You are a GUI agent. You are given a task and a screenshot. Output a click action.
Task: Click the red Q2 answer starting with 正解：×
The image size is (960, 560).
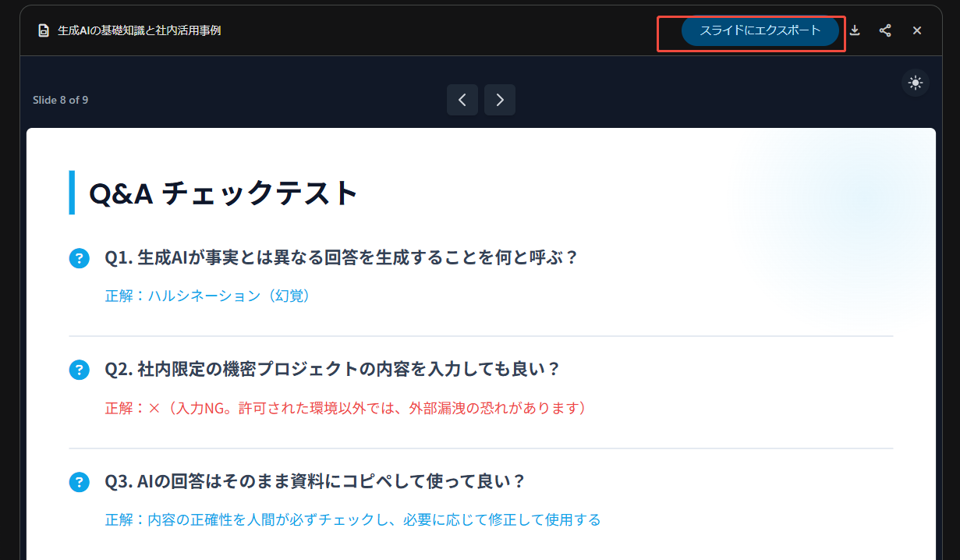[x=345, y=408]
